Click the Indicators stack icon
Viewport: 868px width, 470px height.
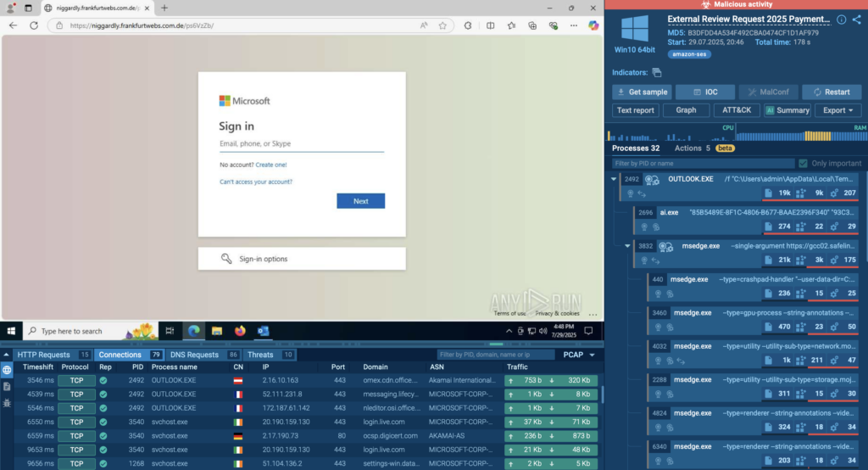[657, 73]
